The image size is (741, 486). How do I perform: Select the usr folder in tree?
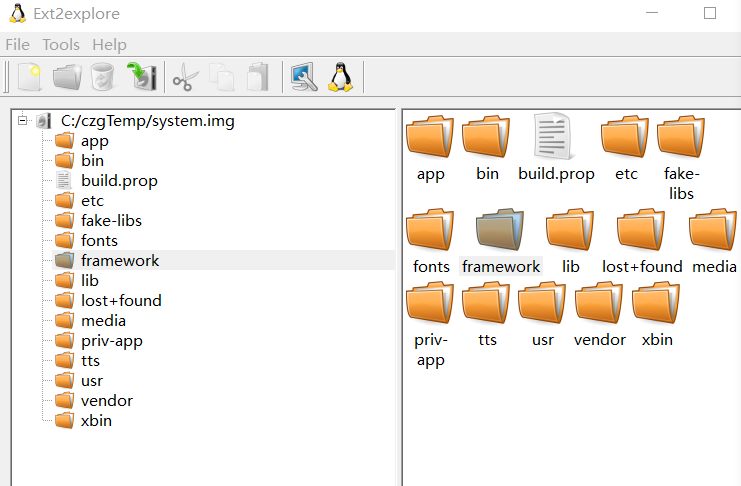coord(92,381)
